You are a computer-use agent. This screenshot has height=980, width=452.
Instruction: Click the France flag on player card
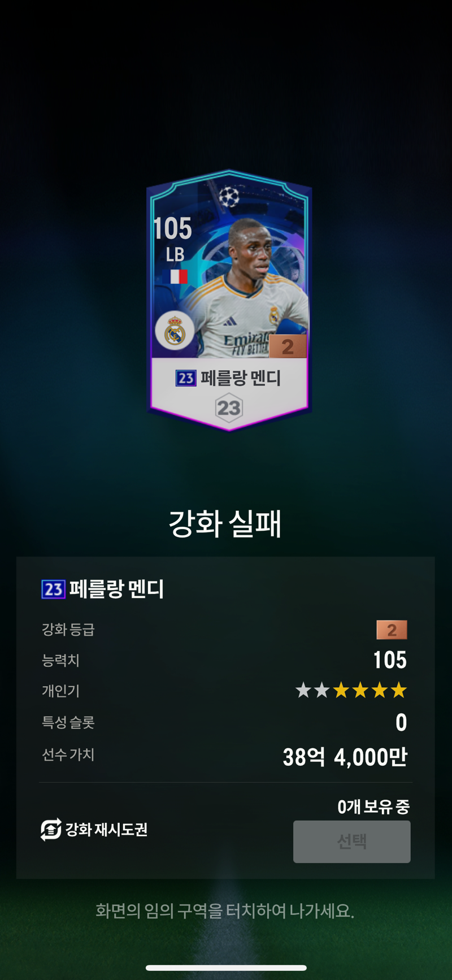(178, 276)
